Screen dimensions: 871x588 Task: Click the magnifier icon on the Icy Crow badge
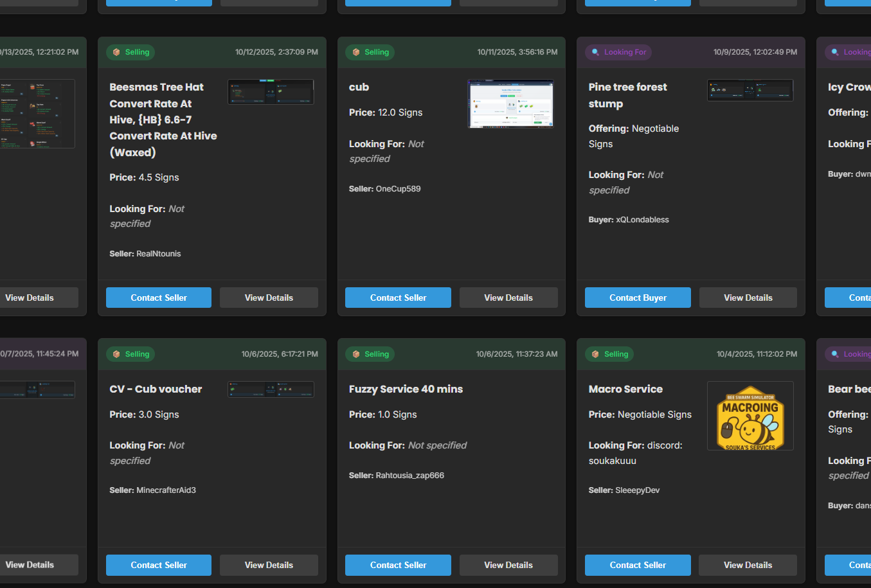click(834, 52)
